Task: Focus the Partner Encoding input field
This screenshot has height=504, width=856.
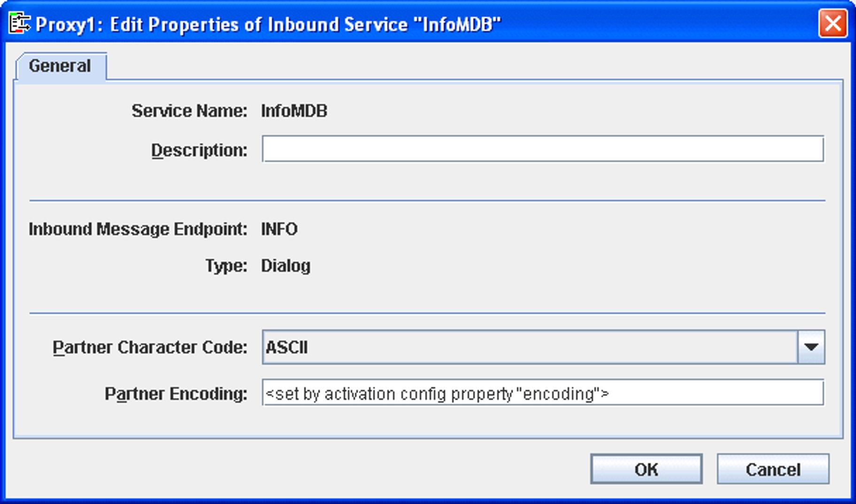Action: pyautogui.click(x=542, y=393)
